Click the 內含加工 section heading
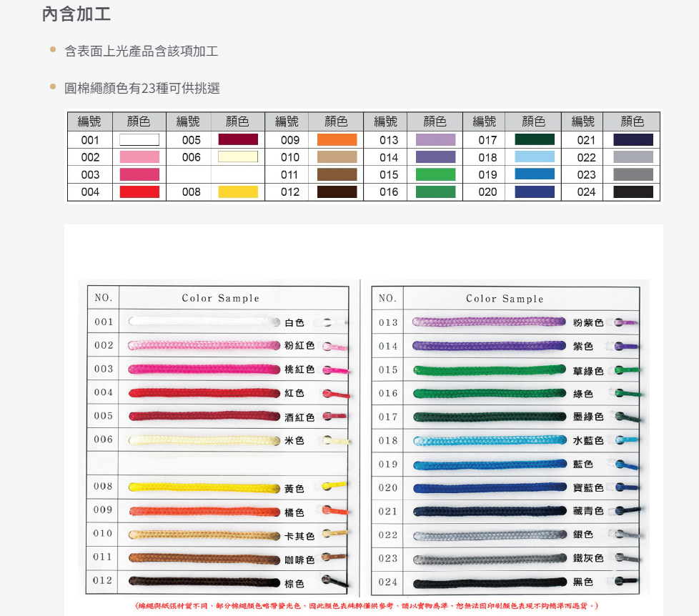 point(76,14)
